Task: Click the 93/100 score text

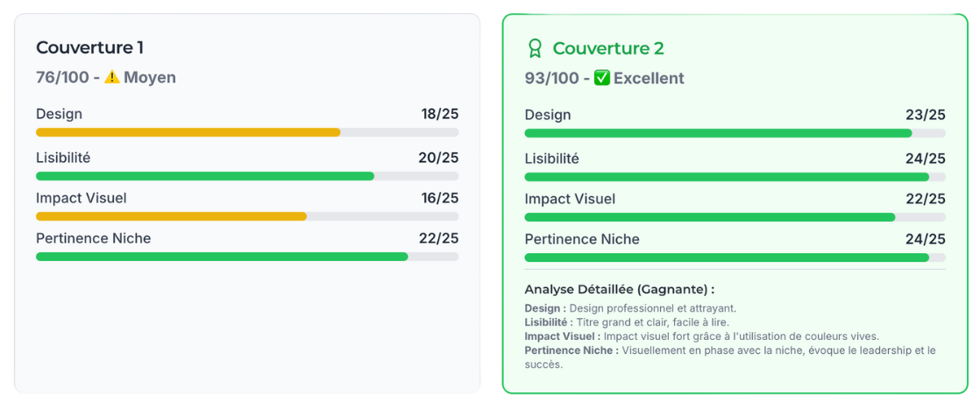Action: click(x=552, y=78)
